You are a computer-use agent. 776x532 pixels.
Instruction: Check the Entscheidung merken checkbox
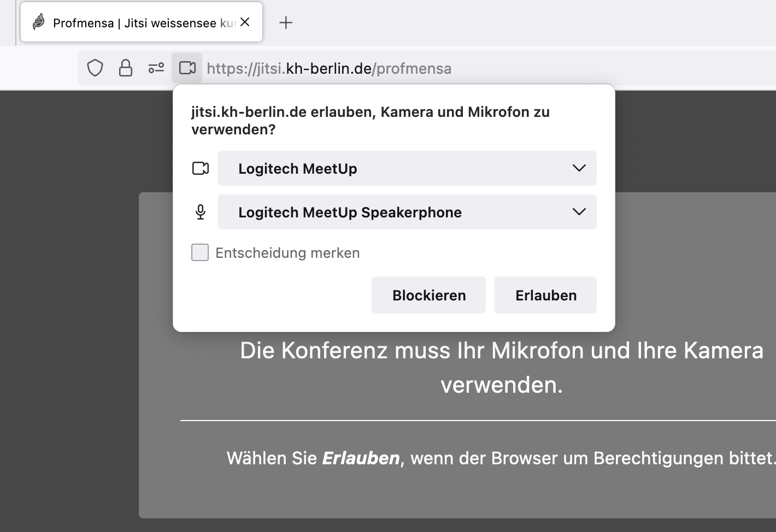[200, 252]
